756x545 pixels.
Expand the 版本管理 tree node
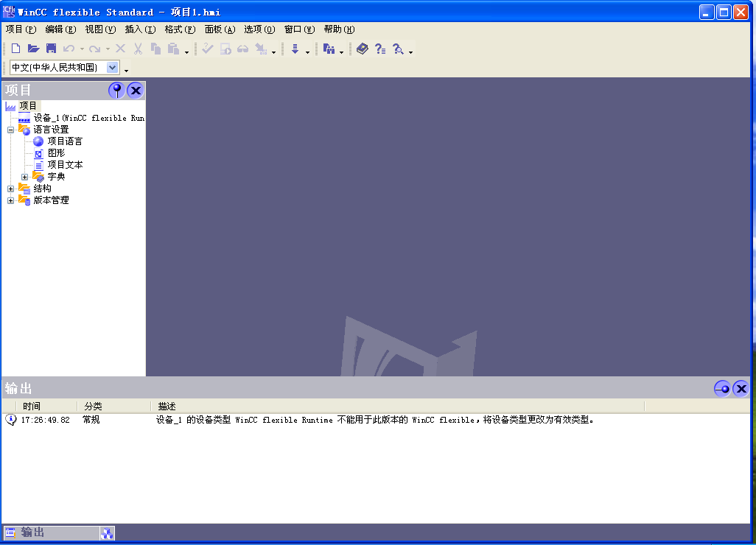coord(10,200)
